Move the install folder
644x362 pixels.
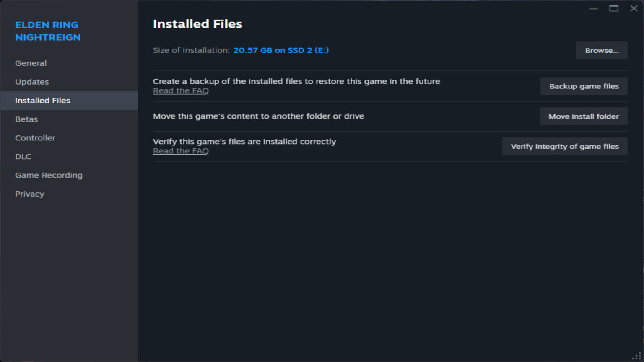coord(584,116)
